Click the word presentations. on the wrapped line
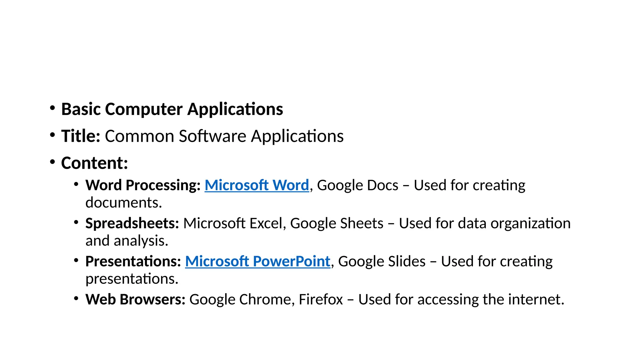 pyautogui.click(x=132, y=279)
